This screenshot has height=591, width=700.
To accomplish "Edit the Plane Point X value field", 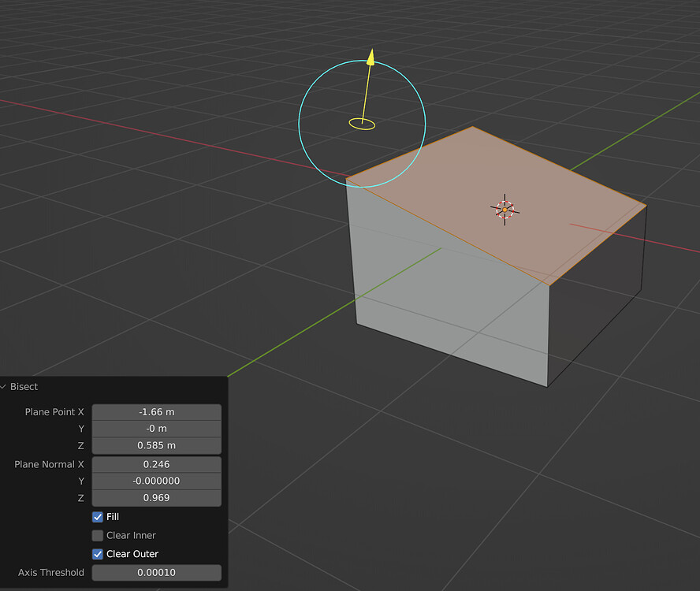I will tap(156, 411).
